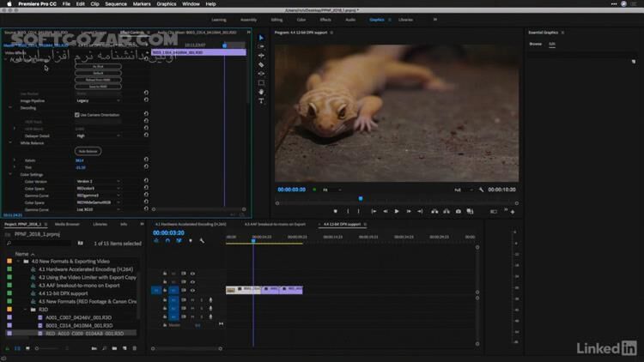644x362 pixels.
Task: Select the Slip tool
Action: click(x=261, y=74)
